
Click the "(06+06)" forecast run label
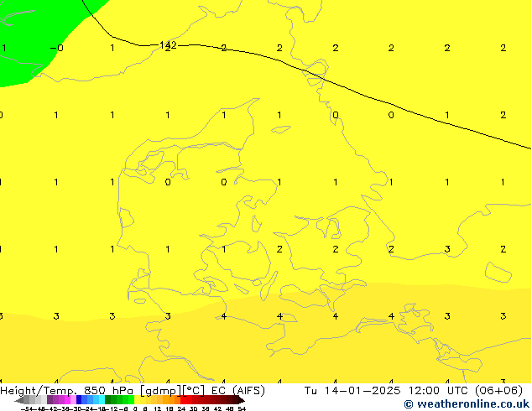pos(498,391)
